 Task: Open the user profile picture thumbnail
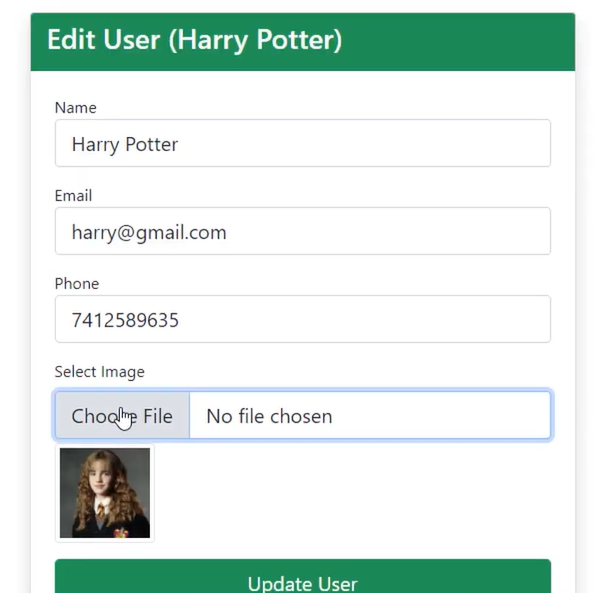point(105,493)
